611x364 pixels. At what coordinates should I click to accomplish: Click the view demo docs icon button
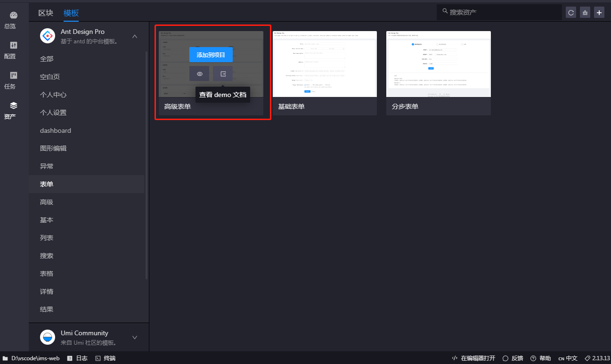pos(223,73)
